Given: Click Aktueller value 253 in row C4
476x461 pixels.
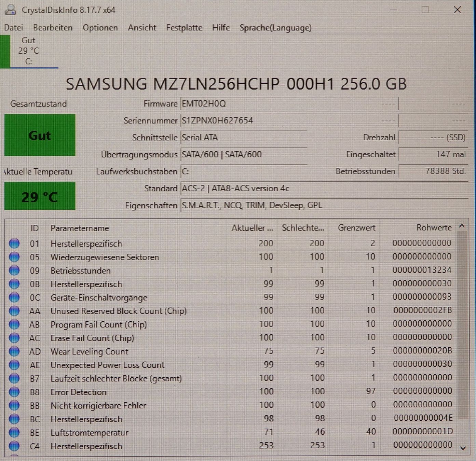Looking at the screenshot, I should (x=266, y=445).
